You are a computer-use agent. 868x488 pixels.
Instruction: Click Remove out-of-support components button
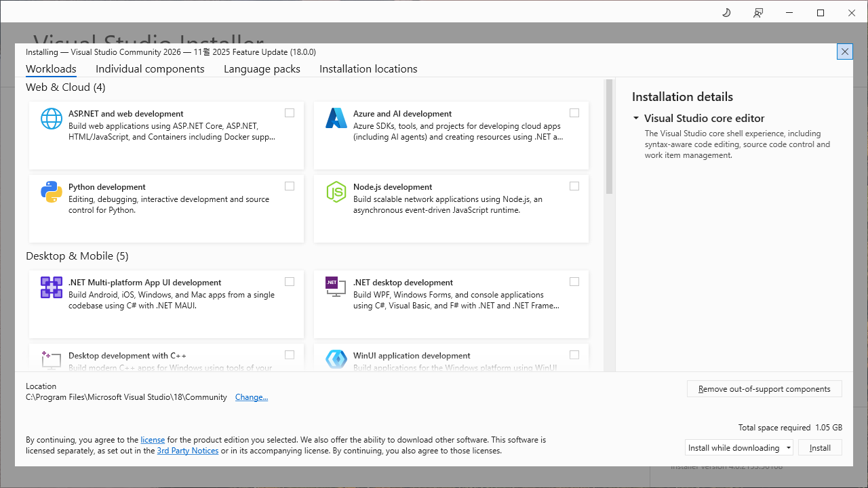(764, 389)
